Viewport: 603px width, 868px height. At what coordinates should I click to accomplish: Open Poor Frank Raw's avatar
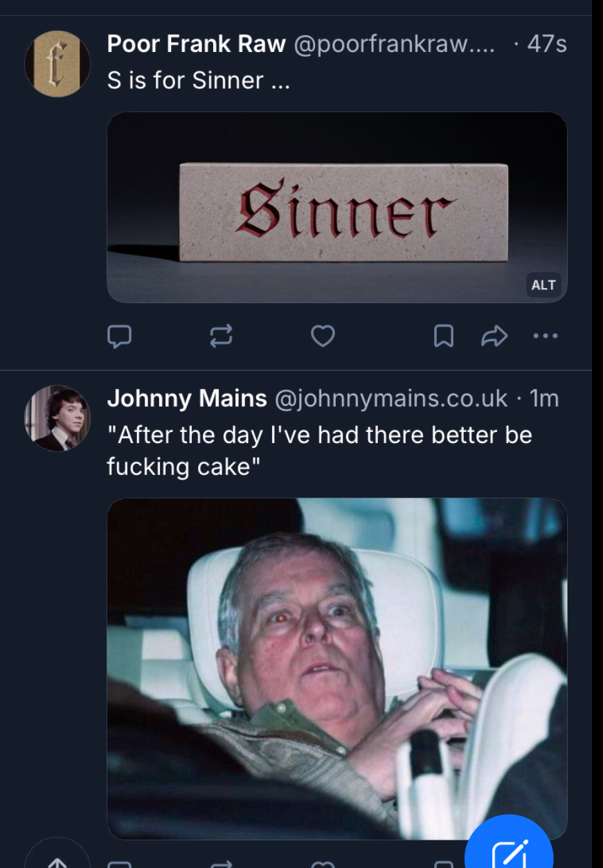point(57,64)
